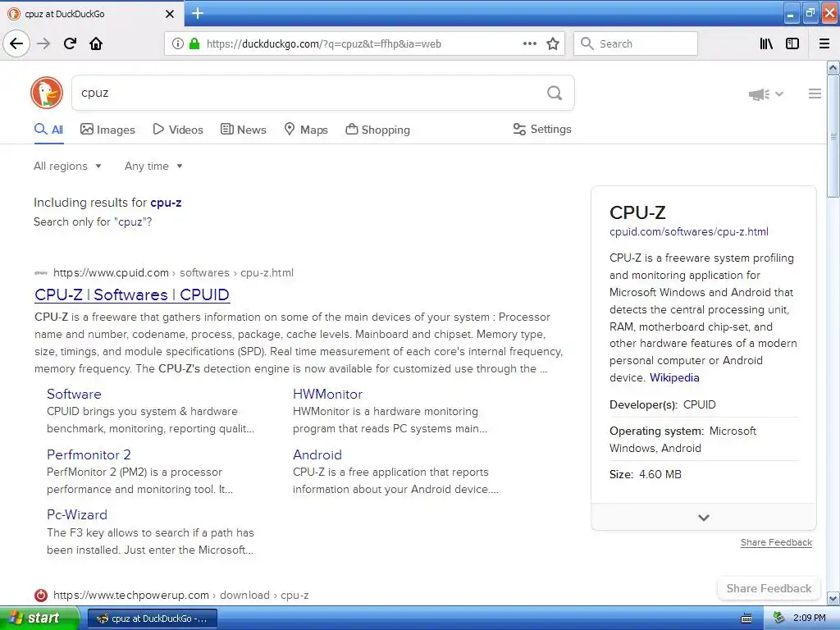840x630 pixels.
Task: Open the DuckDuckGo megaphone dropdown
Action: (x=765, y=94)
